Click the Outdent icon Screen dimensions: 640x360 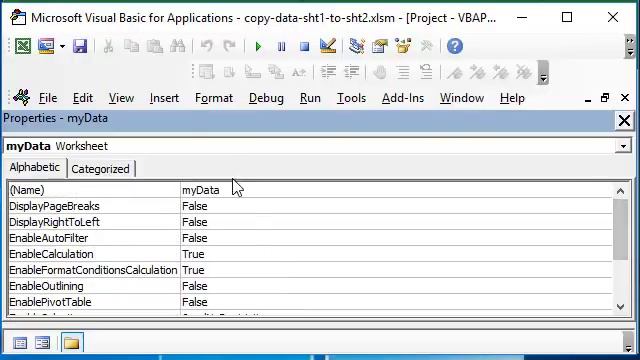tap(351, 72)
